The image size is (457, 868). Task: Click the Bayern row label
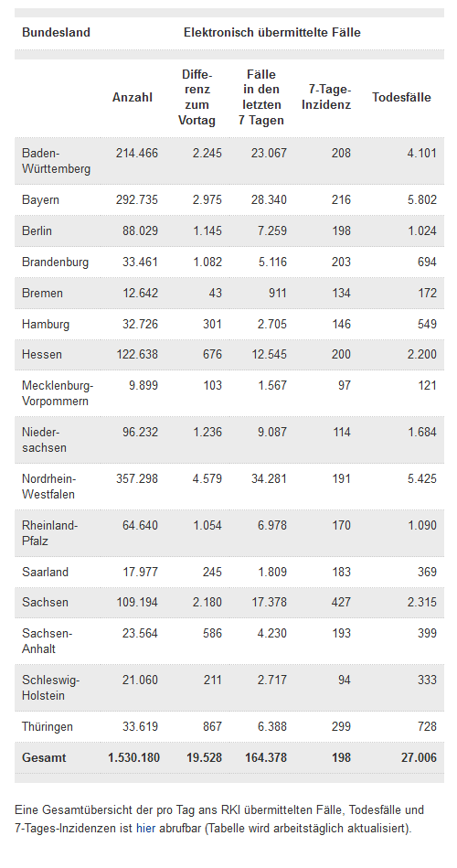40,199
